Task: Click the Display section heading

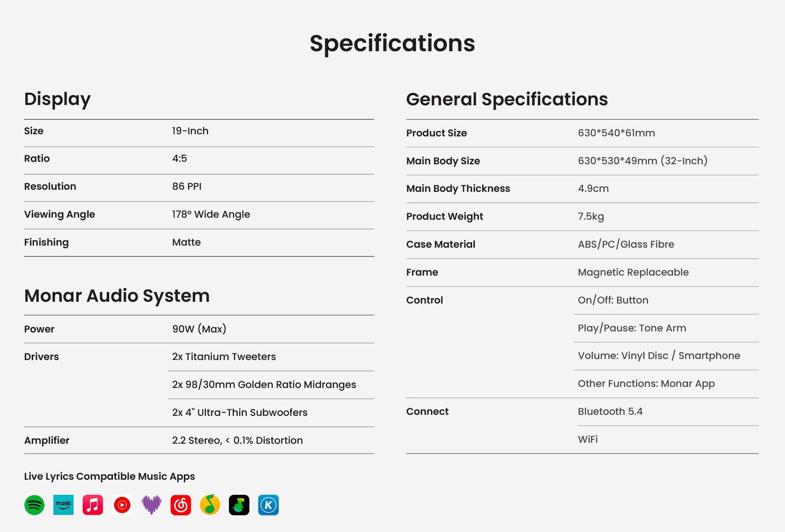Action: click(57, 99)
